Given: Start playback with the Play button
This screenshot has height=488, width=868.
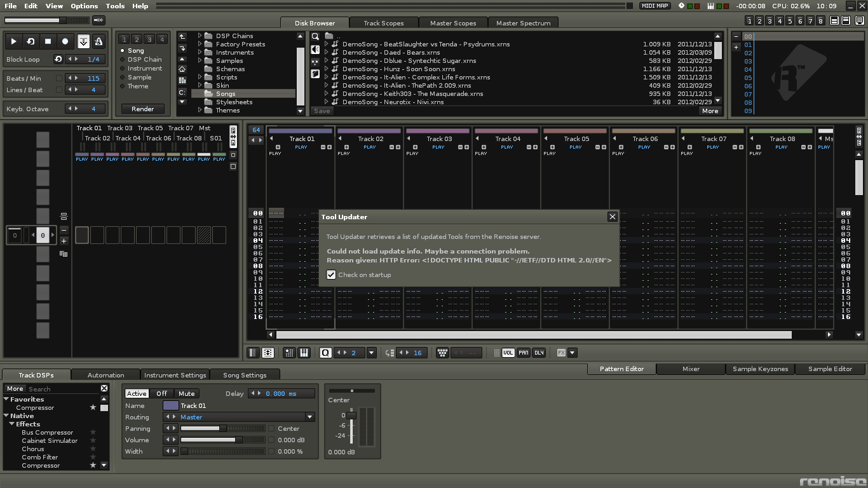Looking at the screenshot, I should [x=13, y=41].
